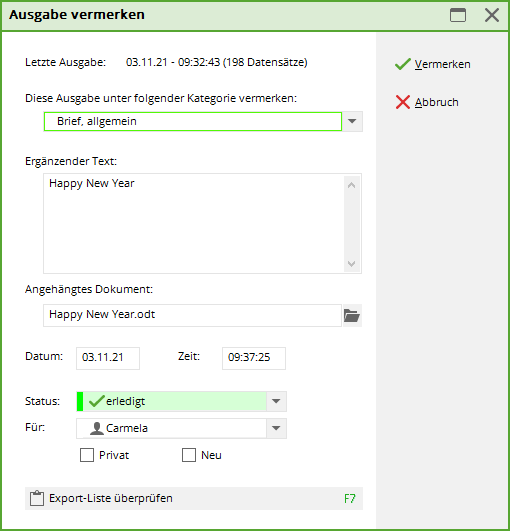Click into the Datum field showing 03.11.21
Image resolution: width=510 pixels, height=531 pixels.
click(108, 358)
